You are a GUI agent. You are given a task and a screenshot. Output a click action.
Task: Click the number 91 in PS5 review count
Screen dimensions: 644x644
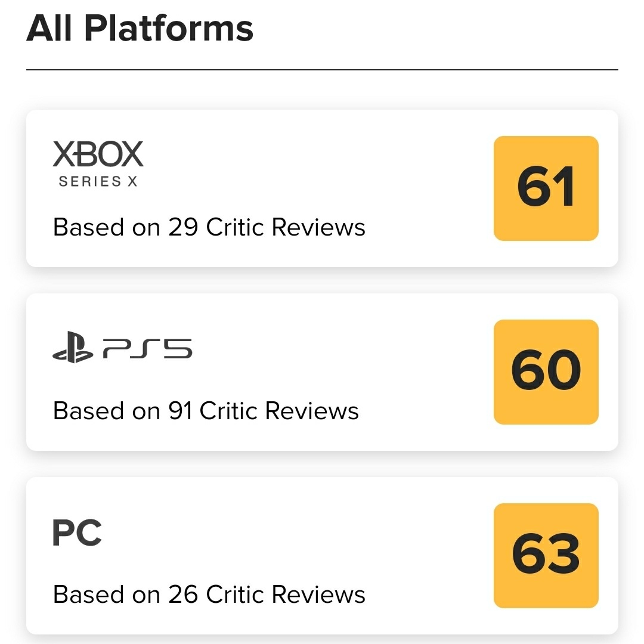[x=180, y=411]
